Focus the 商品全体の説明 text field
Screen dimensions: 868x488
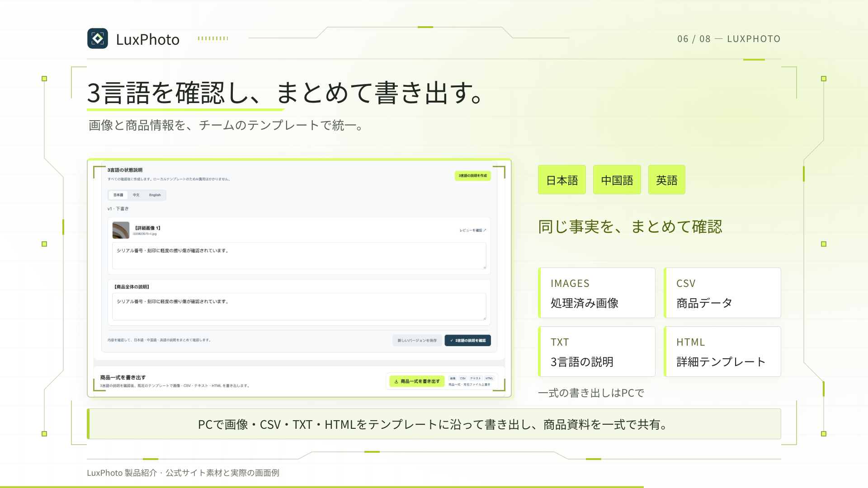click(299, 306)
